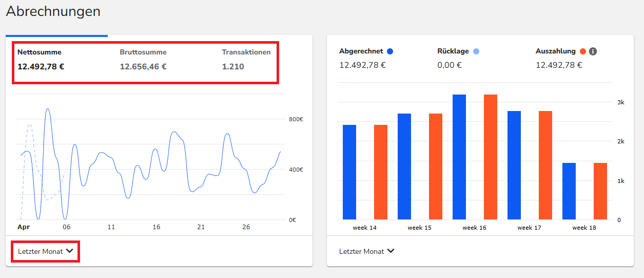The image size is (644, 278).
Task: Click the orange bar for week 18
Action: click(600, 191)
